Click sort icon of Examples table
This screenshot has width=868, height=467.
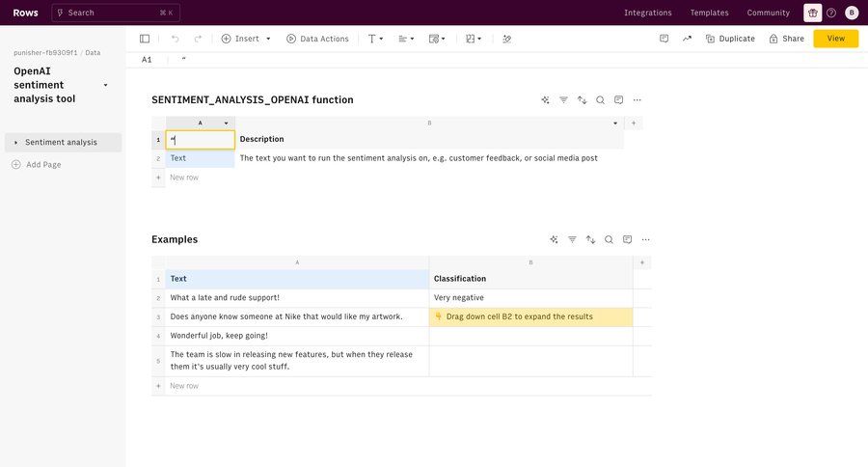click(x=590, y=239)
